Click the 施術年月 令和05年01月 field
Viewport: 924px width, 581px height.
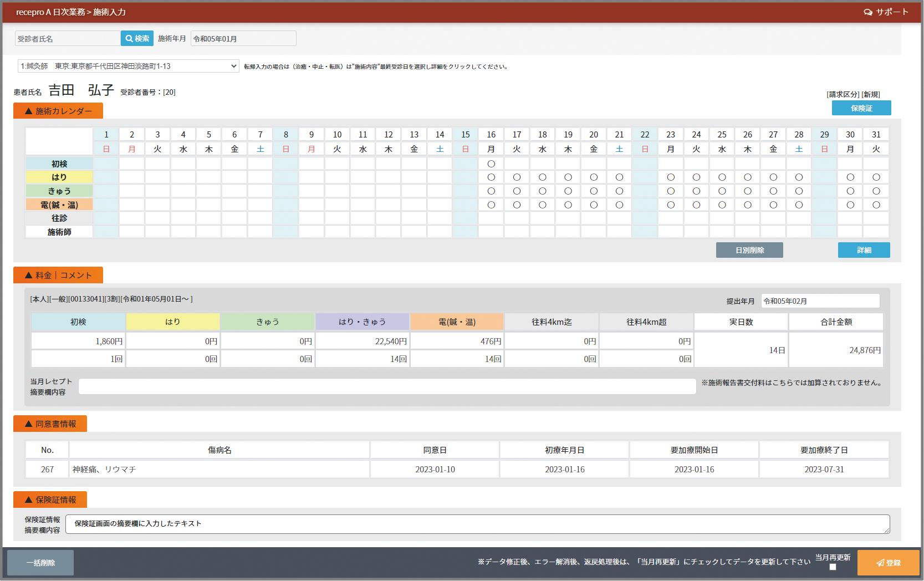click(x=243, y=38)
